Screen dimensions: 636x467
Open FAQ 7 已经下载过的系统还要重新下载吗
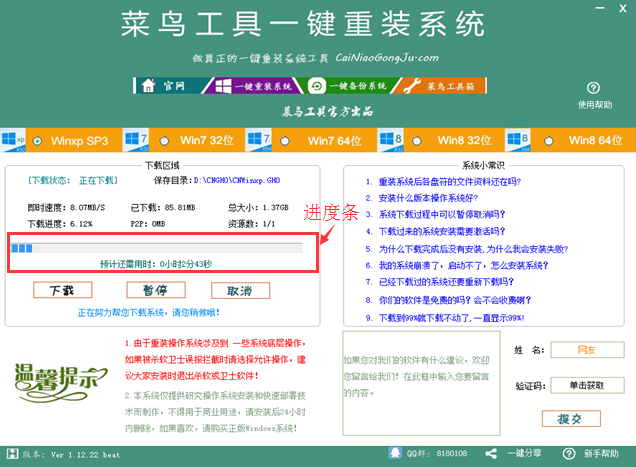(x=446, y=282)
